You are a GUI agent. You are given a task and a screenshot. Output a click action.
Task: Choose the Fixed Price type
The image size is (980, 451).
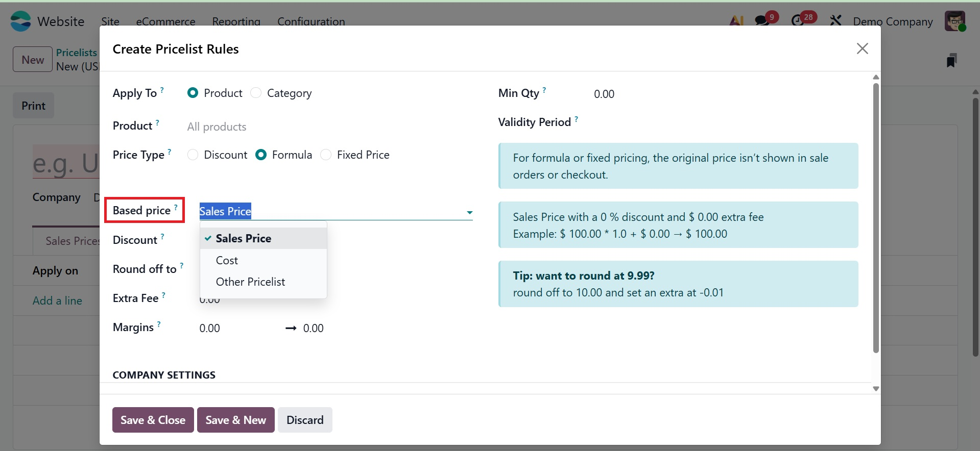326,155
